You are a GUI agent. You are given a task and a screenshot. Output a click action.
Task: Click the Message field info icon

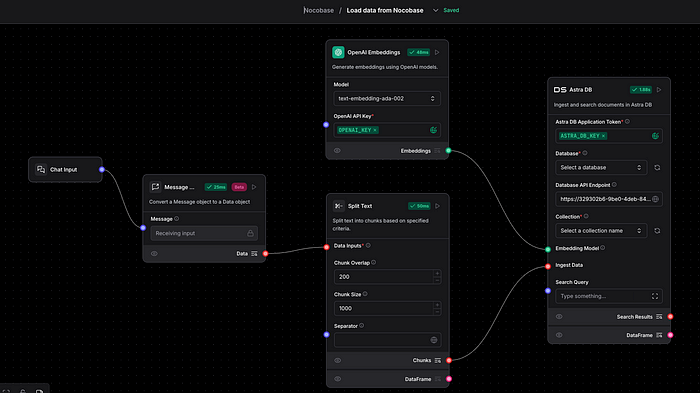coord(177,219)
